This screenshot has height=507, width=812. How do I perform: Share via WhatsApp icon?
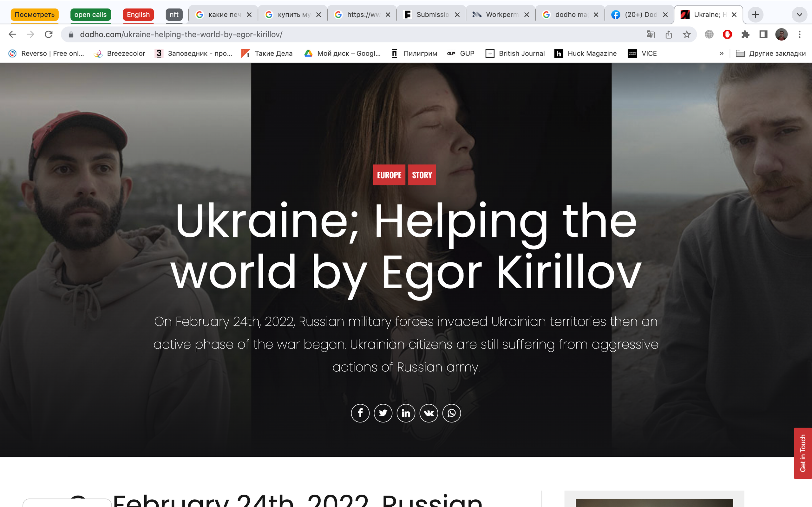[x=451, y=413]
